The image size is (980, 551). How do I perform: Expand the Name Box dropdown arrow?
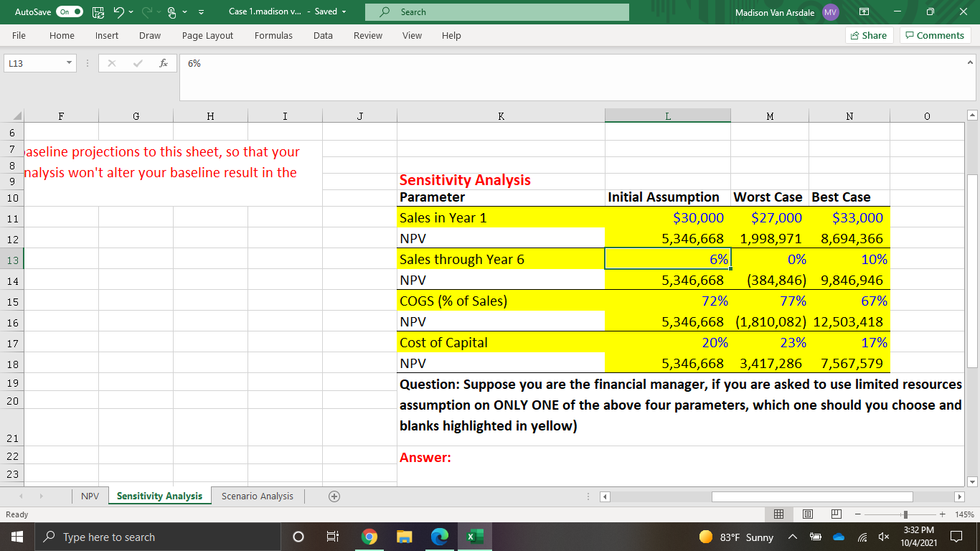[x=69, y=63]
